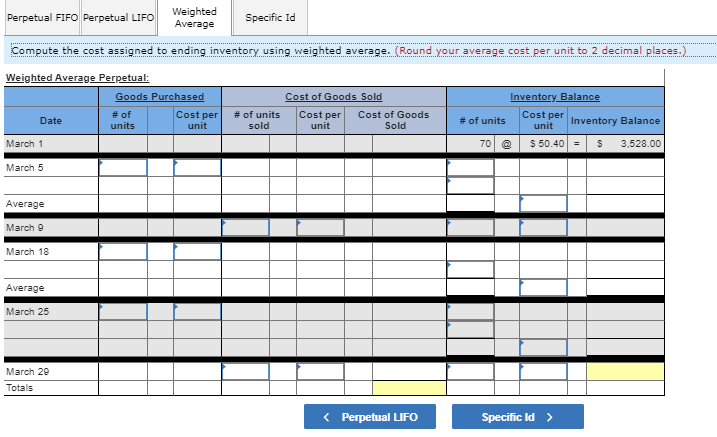Click March 5 inventory balance units field
The width and height of the screenshot is (717, 437).
pos(471,168)
